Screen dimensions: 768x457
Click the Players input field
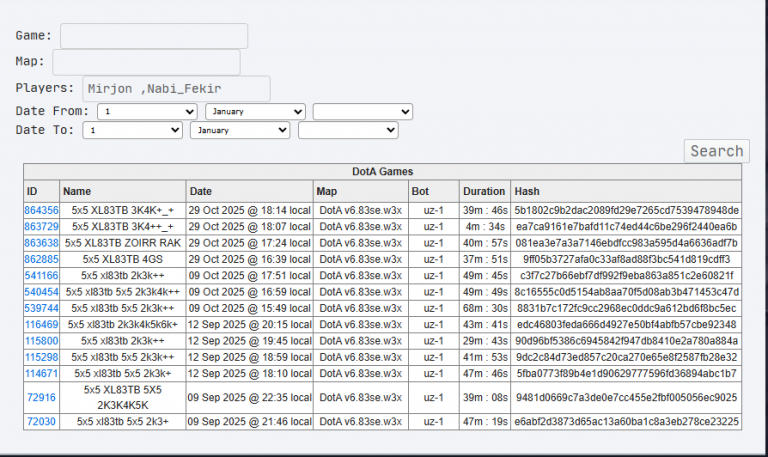[176, 89]
